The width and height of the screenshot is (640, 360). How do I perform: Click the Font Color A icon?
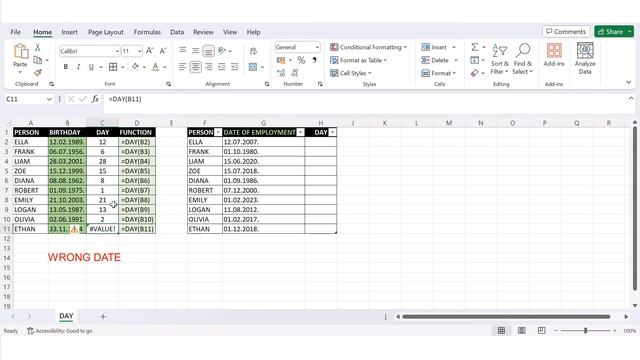click(x=155, y=67)
